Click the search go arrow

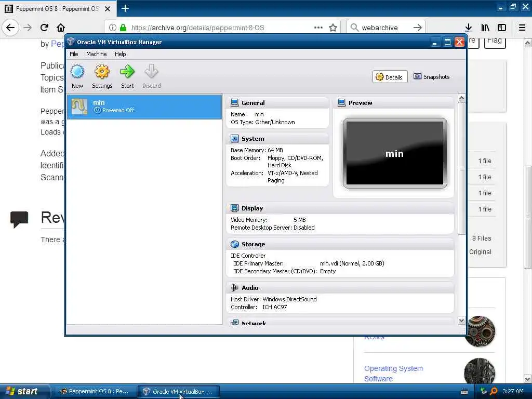coord(418,28)
